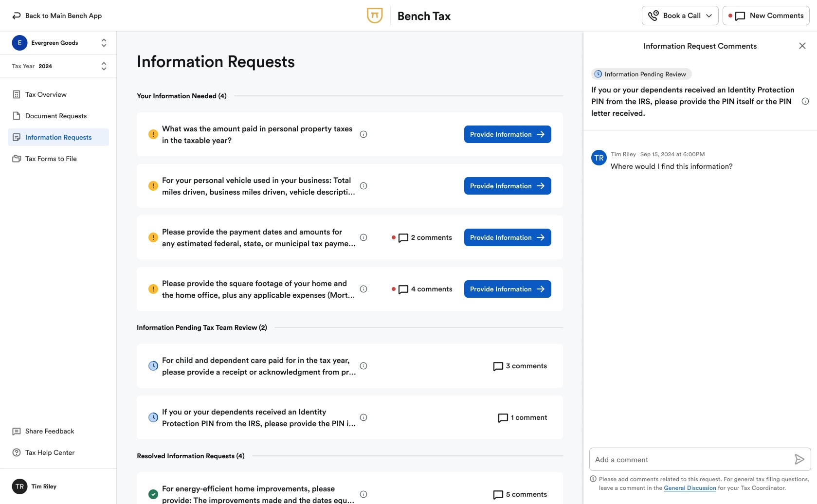This screenshot has width=817, height=504.
Task: Click the Tax Help Center question icon
Action: tap(17, 452)
